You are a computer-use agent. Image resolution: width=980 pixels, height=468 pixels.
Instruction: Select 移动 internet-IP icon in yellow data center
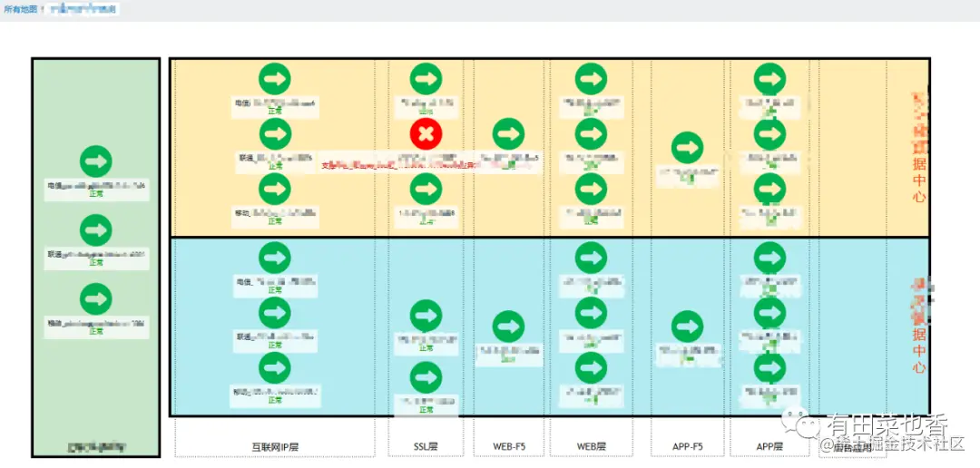tap(275, 189)
